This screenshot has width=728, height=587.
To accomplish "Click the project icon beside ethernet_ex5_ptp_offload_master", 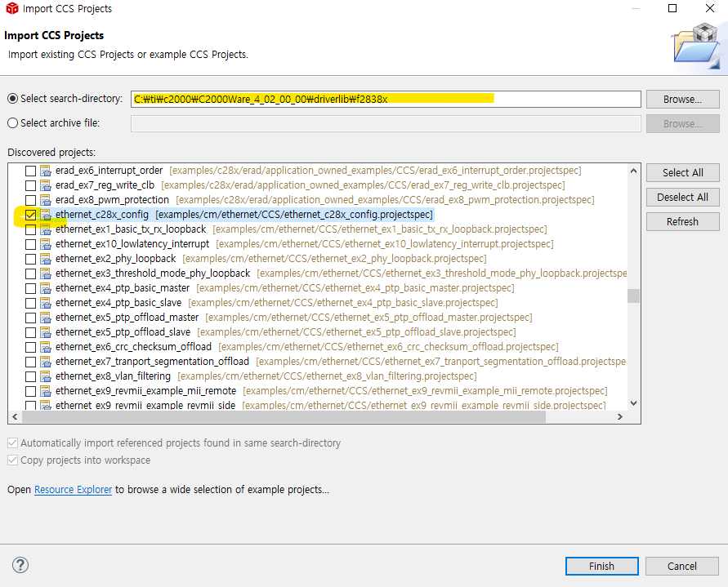I will pyautogui.click(x=46, y=318).
